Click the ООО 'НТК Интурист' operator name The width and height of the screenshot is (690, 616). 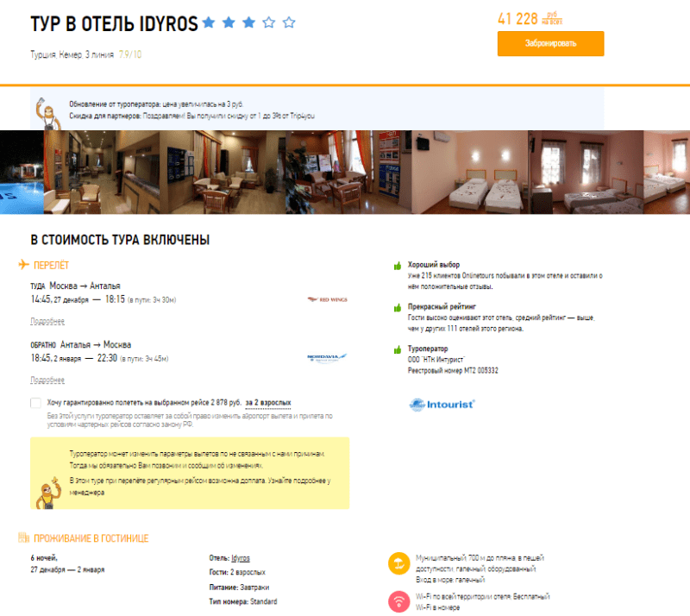pyautogui.click(x=436, y=359)
